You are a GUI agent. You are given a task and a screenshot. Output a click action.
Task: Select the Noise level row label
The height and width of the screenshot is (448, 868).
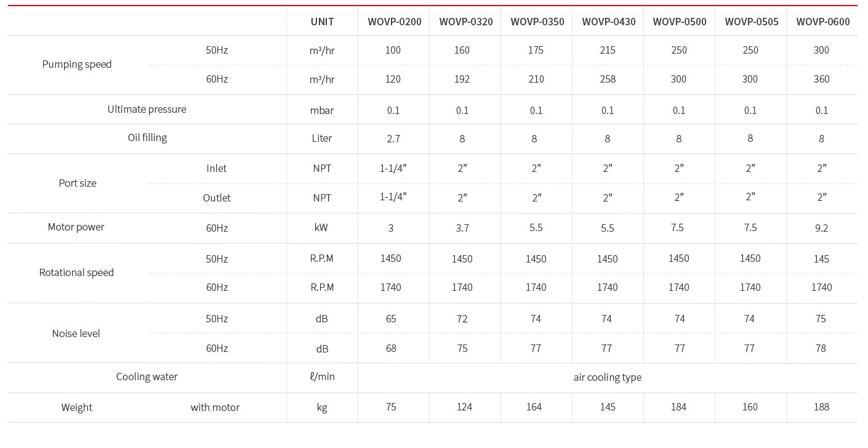pos(76,333)
